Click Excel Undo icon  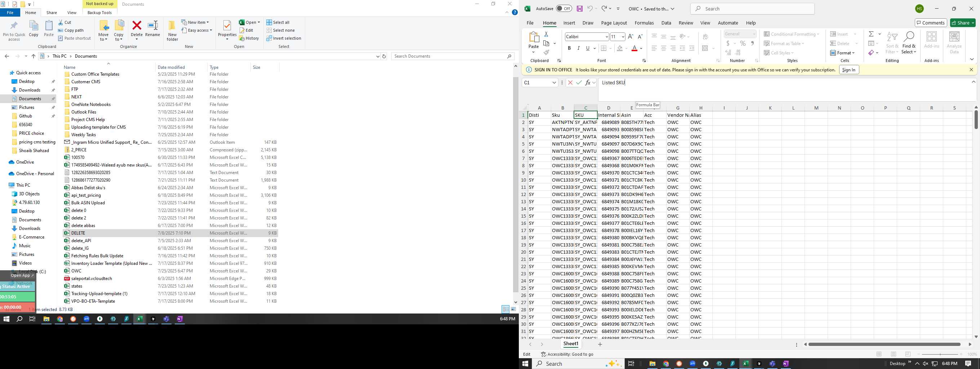[590, 8]
